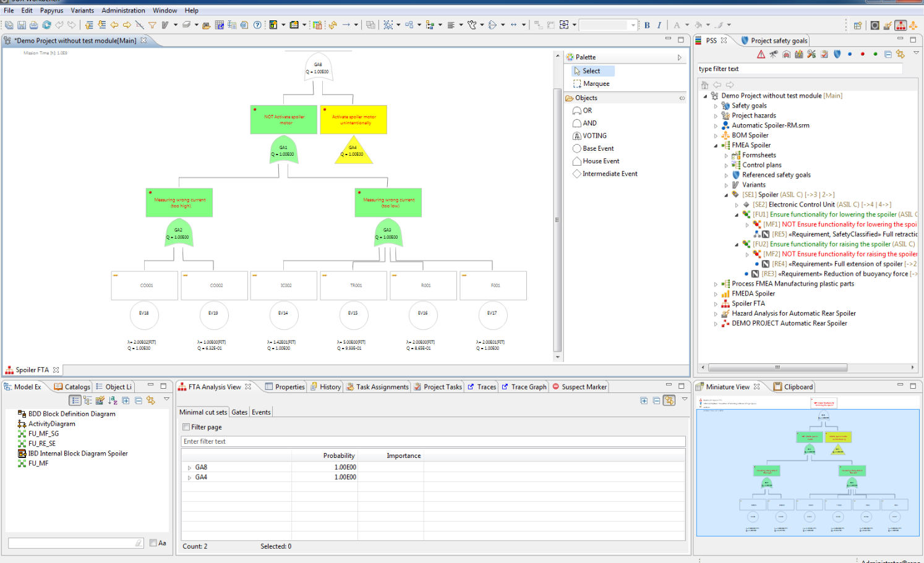Viewport: 924px width, 563px height.
Task: Click the filter funnel toolbar icon
Action: 152,25
